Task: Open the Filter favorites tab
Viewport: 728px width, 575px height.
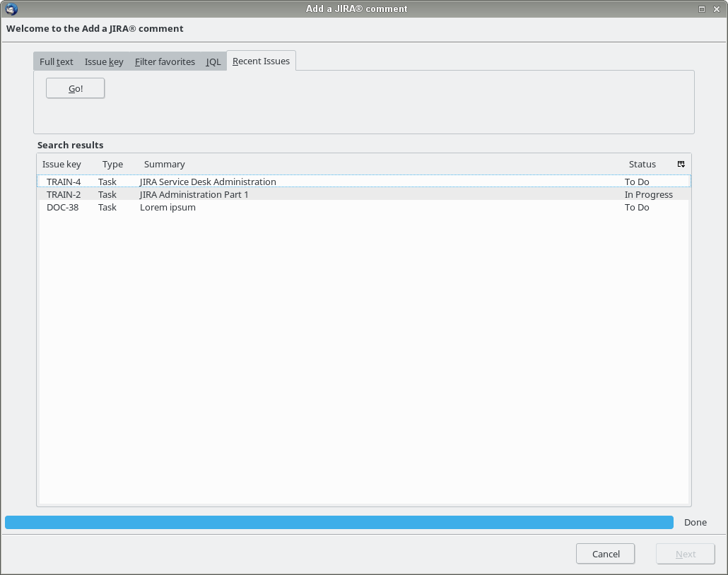Action: click(165, 61)
